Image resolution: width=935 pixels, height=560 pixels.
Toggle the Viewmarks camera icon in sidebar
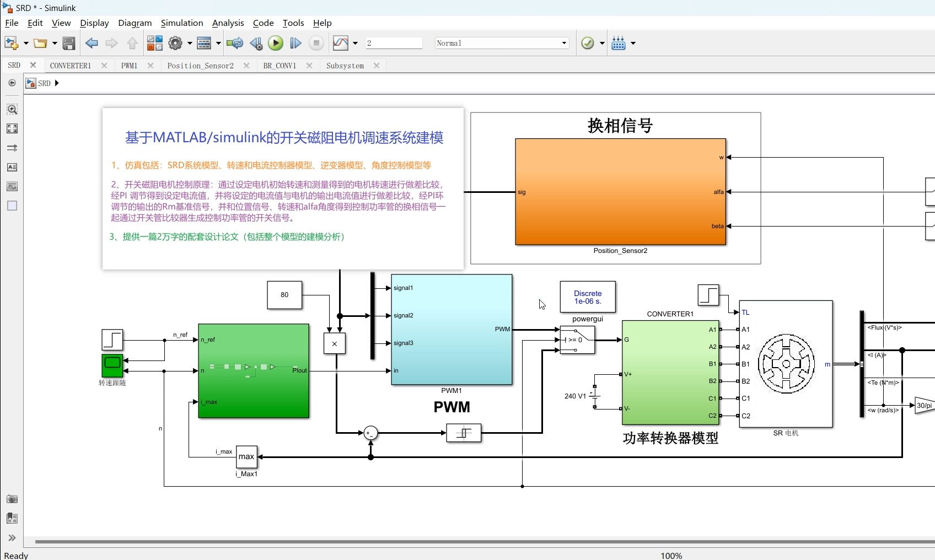(12, 499)
